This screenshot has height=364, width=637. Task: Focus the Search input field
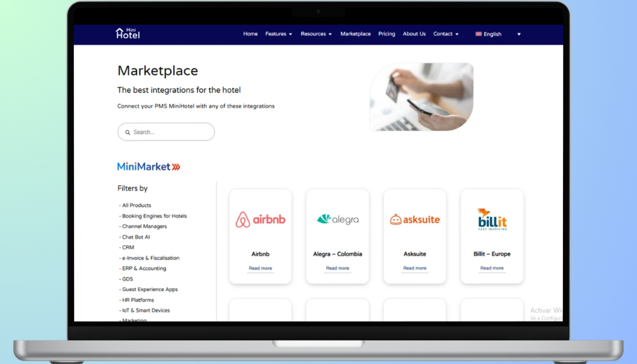(166, 132)
